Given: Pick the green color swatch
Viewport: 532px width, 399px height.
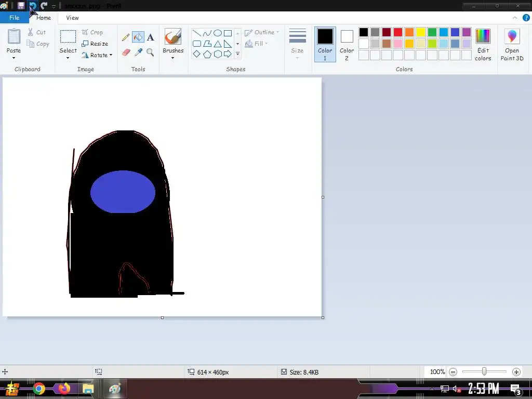Looking at the screenshot, I should coord(432,32).
